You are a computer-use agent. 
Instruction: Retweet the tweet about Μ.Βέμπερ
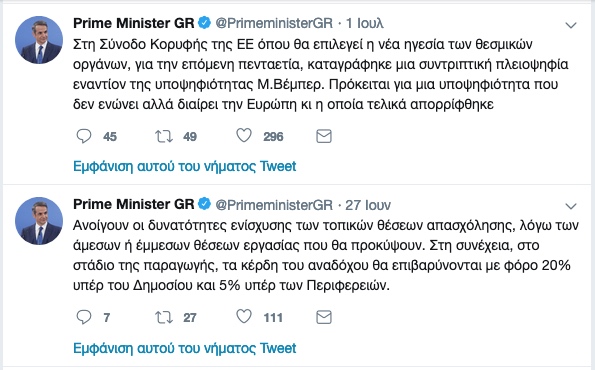click(164, 136)
